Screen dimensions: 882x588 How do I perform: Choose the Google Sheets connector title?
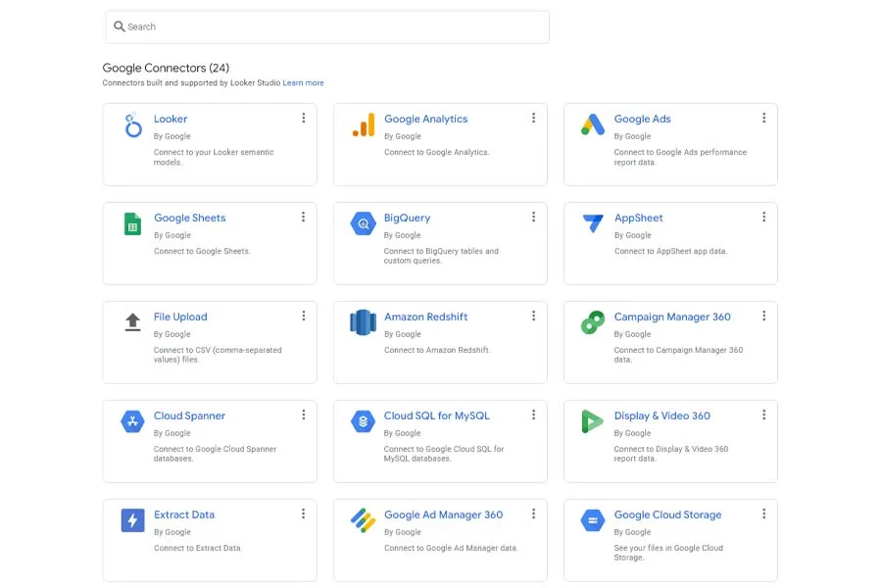pos(189,218)
